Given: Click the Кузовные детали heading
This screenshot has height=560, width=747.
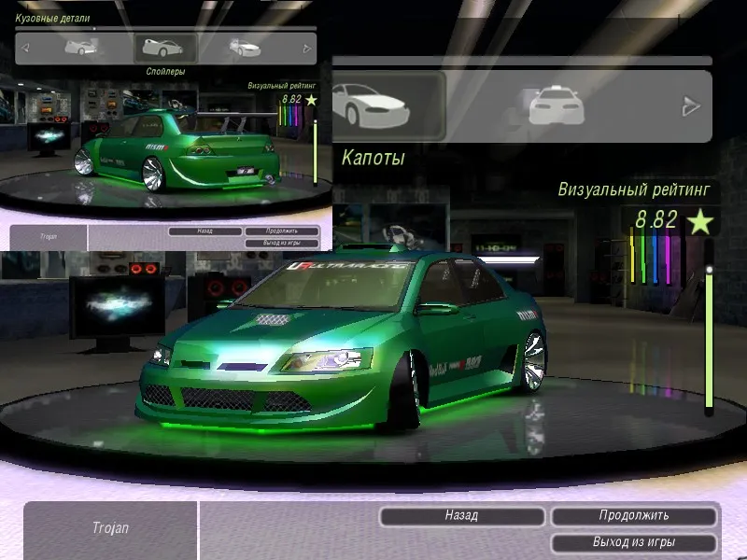Looking at the screenshot, I should point(52,18).
